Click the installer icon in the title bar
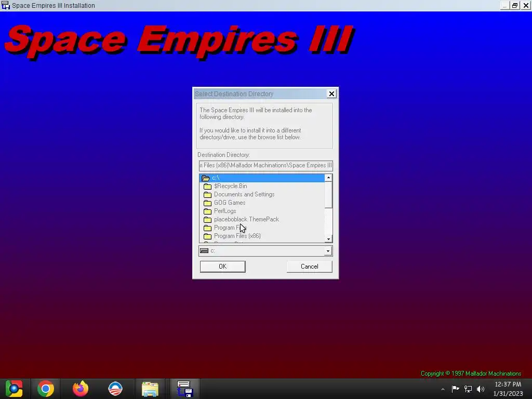 coord(5,5)
